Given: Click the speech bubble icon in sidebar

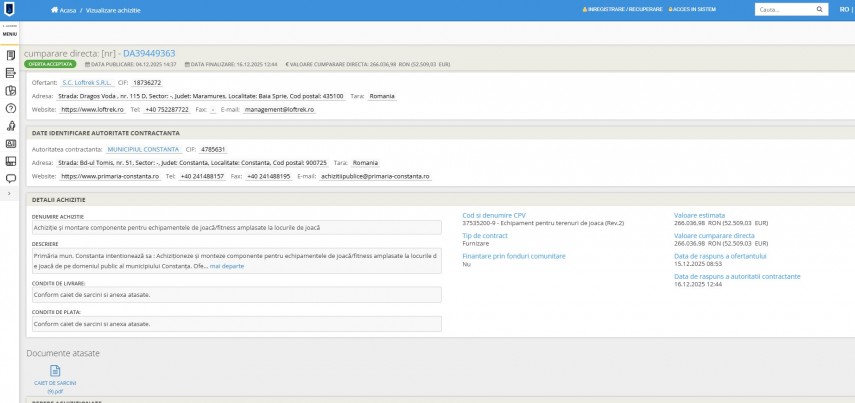Looking at the screenshot, I should tap(10, 179).
